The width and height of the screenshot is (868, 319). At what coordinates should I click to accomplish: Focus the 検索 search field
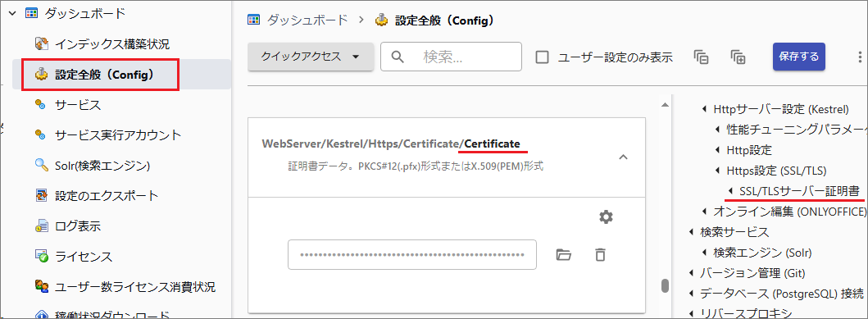[x=451, y=57]
